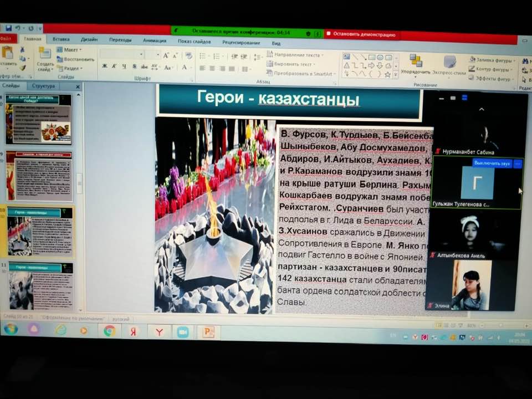Screen dimensions: 532x399
Task: Click the New Slide icon
Action: (x=44, y=54)
